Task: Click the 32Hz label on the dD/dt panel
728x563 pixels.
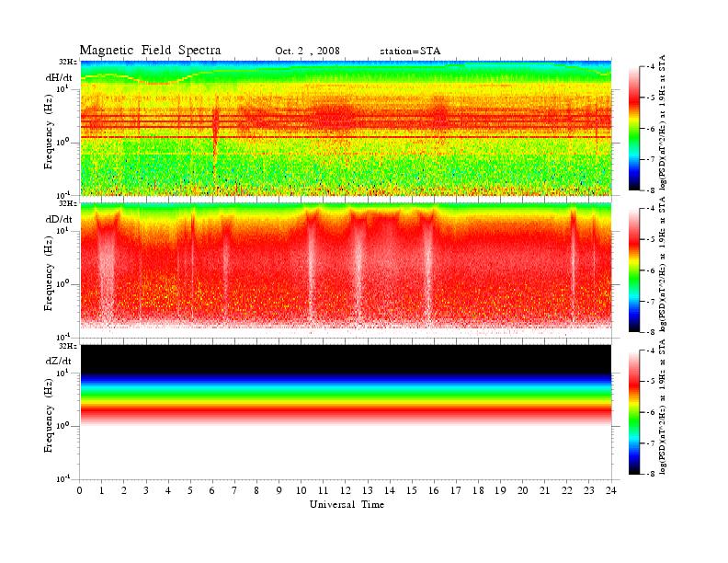Action: [x=68, y=203]
